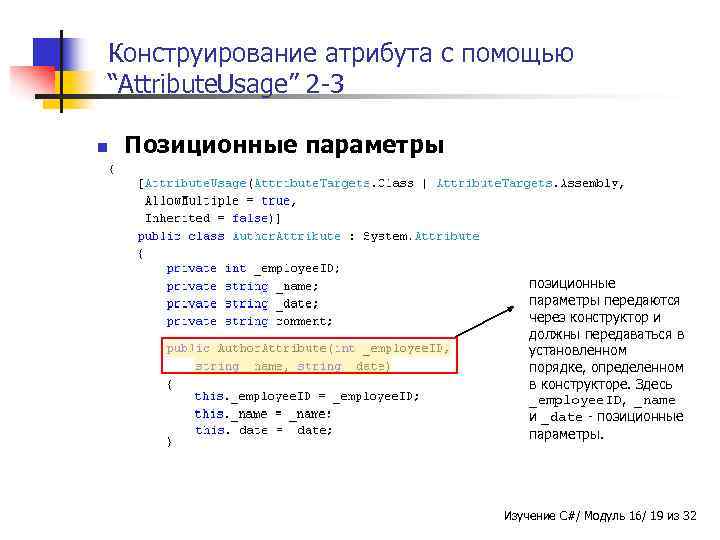Click 'public class AuthorAttribute' declaration
Screen dimensions: 720x540
[239, 236]
